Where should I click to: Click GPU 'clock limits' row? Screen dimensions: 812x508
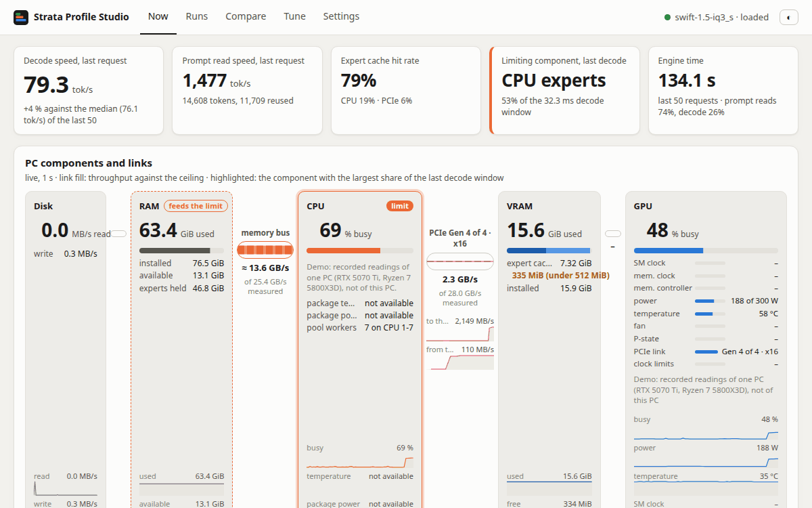706,364
